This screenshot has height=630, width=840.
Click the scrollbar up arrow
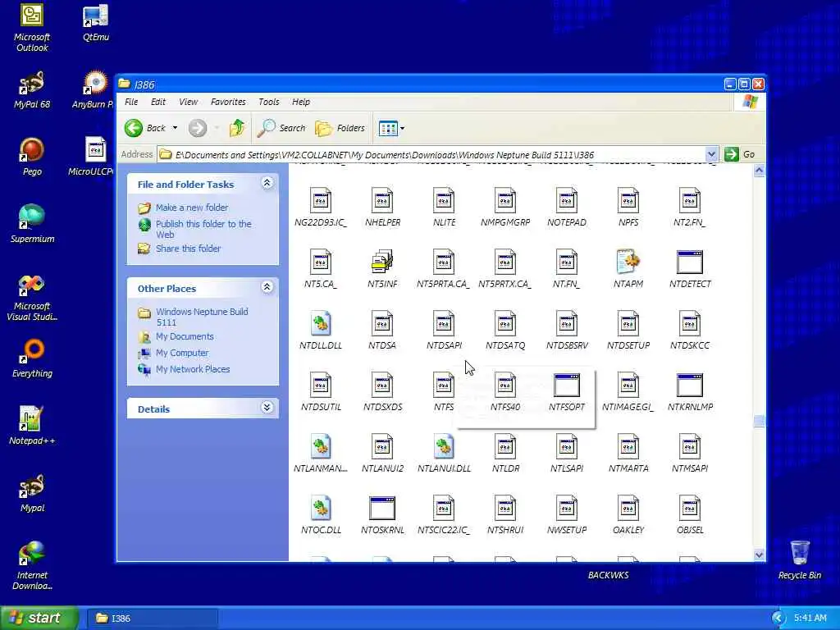click(759, 171)
